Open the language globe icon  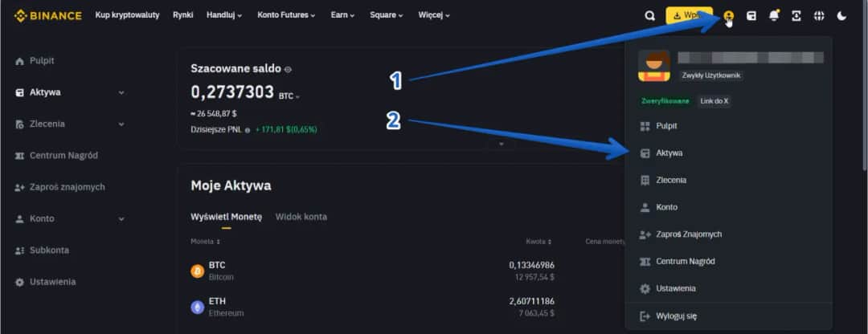pyautogui.click(x=819, y=15)
